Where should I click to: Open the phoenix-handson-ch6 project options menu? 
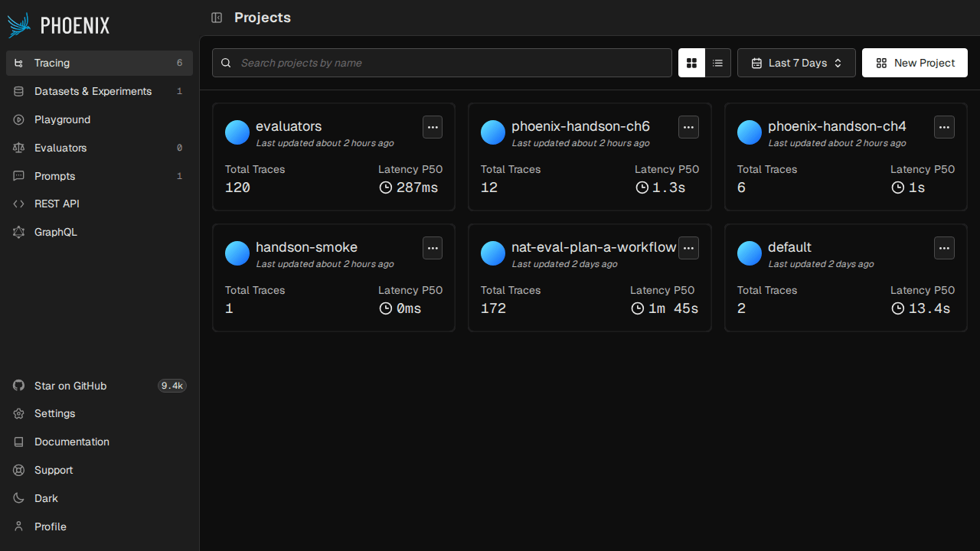coord(688,127)
